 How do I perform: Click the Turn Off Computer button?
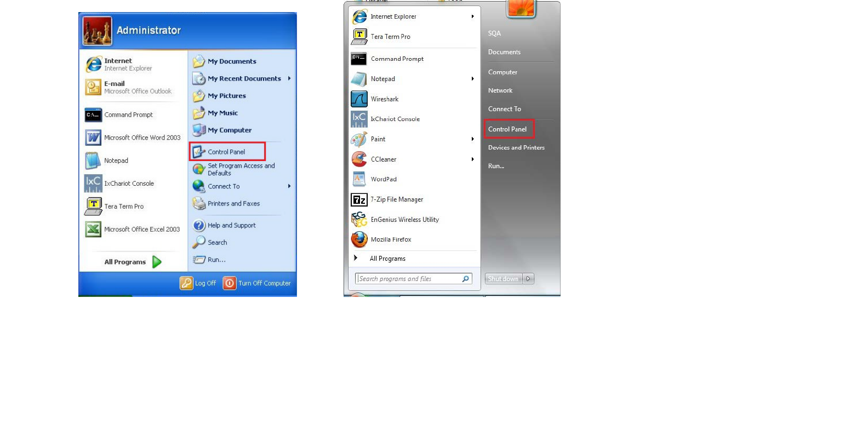click(x=258, y=283)
